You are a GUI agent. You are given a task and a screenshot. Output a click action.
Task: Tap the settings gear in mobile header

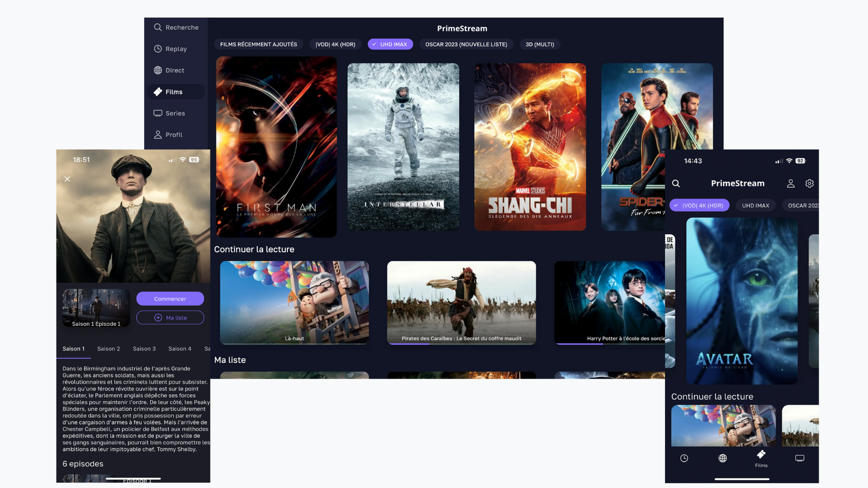coord(809,184)
